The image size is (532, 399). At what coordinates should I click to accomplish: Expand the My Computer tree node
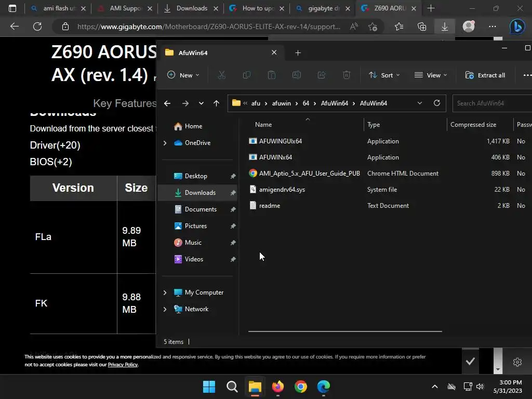pos(165,292)
